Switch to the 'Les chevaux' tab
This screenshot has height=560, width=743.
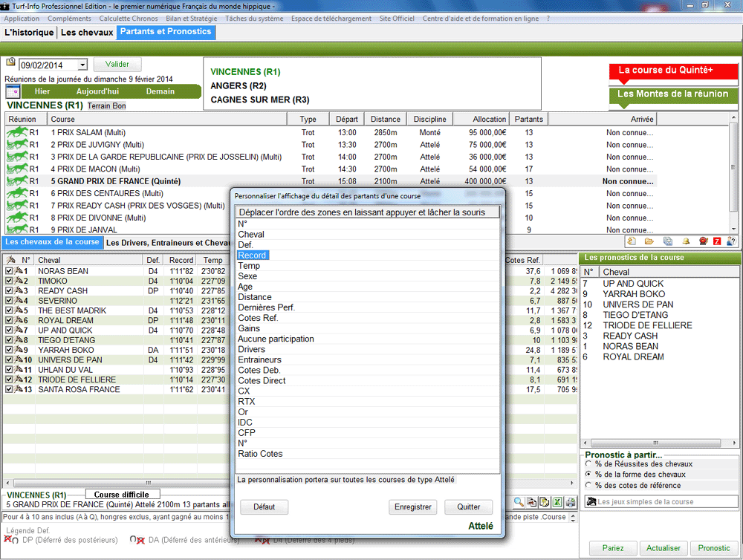[x=87, y=33]
